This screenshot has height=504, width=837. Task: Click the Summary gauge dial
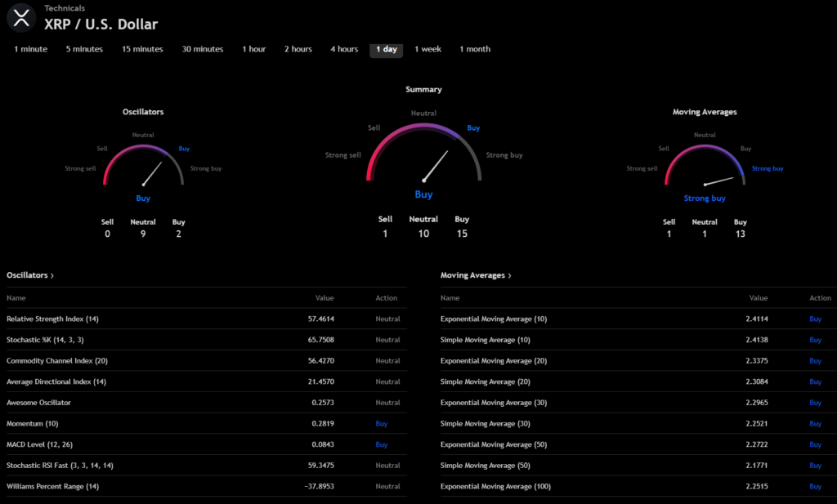click(x=424, y=153)
